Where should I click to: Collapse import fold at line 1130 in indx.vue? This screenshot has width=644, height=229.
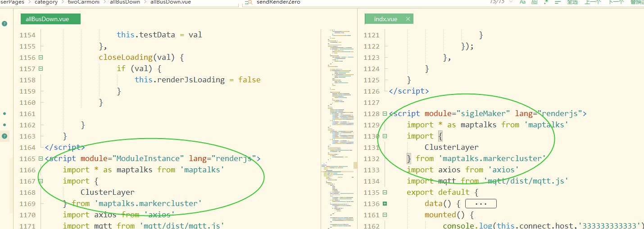coord(385,136)
